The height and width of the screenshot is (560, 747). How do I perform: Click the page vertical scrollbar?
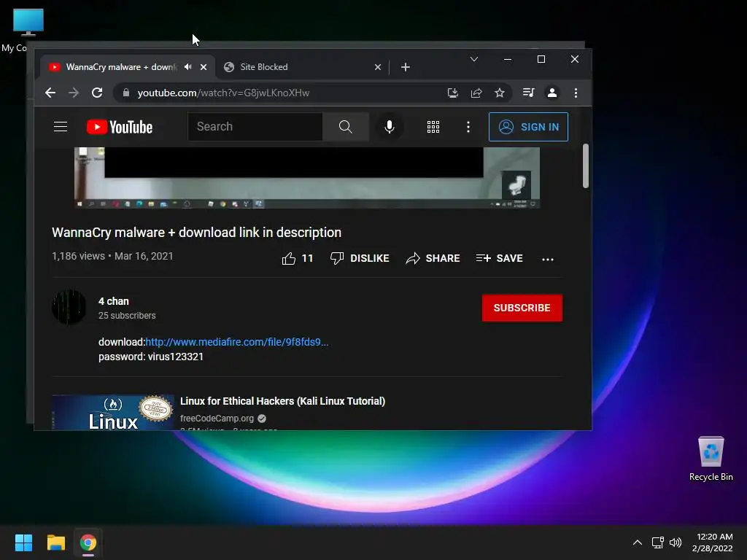tap(586, 166)
